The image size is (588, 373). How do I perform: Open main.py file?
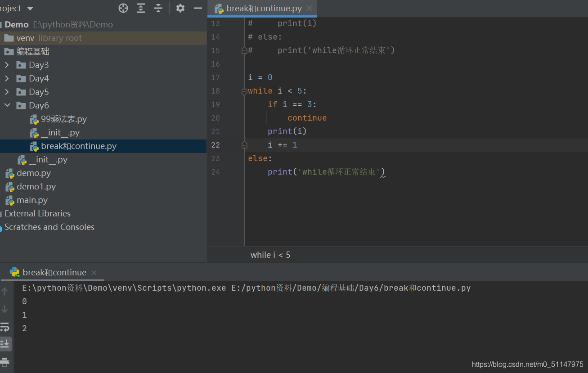pos(32,200)
